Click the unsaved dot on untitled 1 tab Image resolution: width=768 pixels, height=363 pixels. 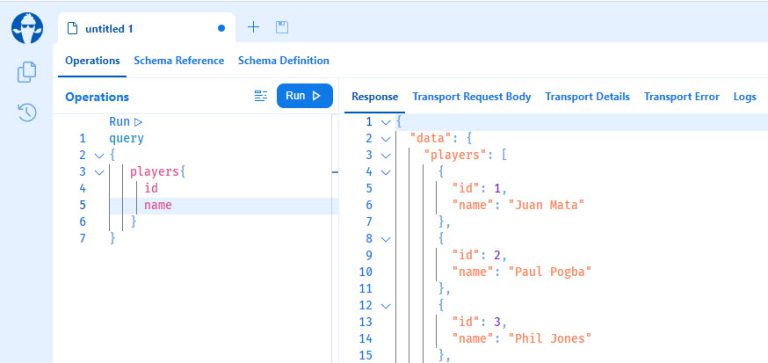tap(221, 28)
